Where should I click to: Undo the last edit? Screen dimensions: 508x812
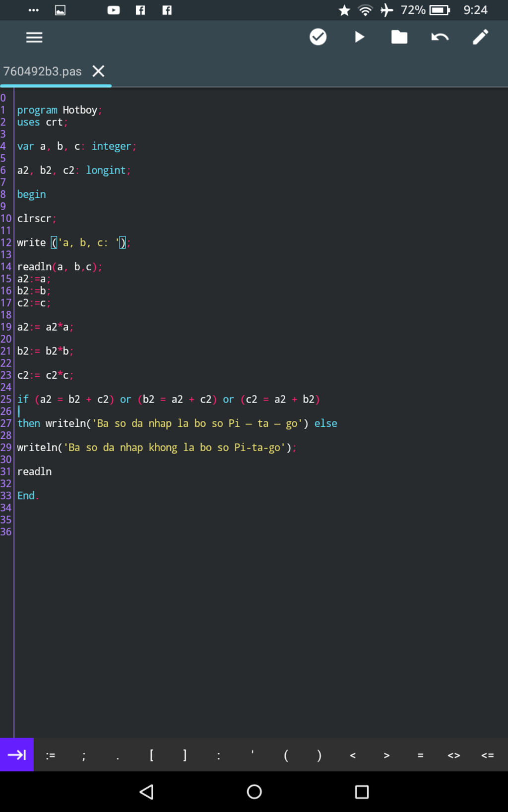pyautogui.click(x=440, y=37)
